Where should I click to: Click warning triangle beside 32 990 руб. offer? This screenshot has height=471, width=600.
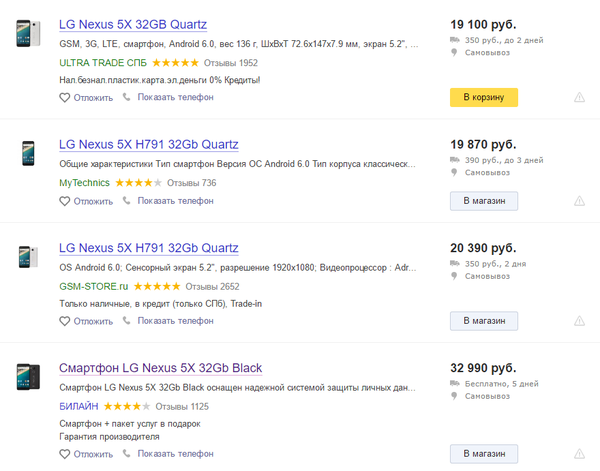(x=579, y=454)
